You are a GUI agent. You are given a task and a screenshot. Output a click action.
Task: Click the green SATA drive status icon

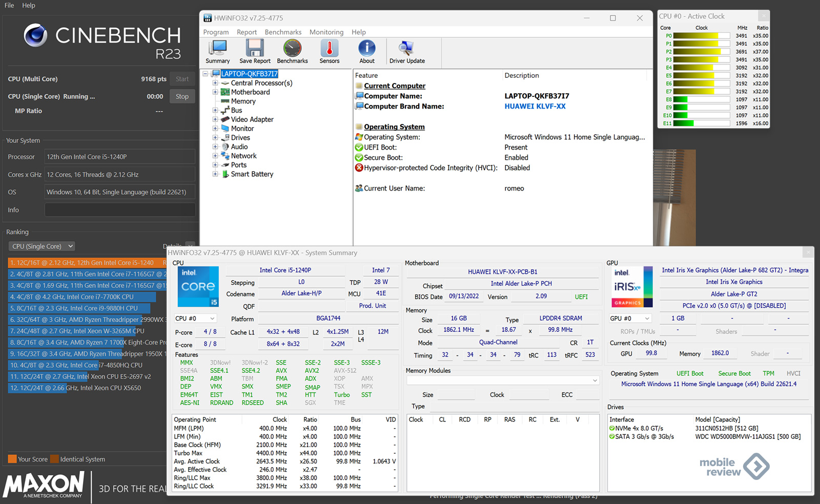click(612, 437)
